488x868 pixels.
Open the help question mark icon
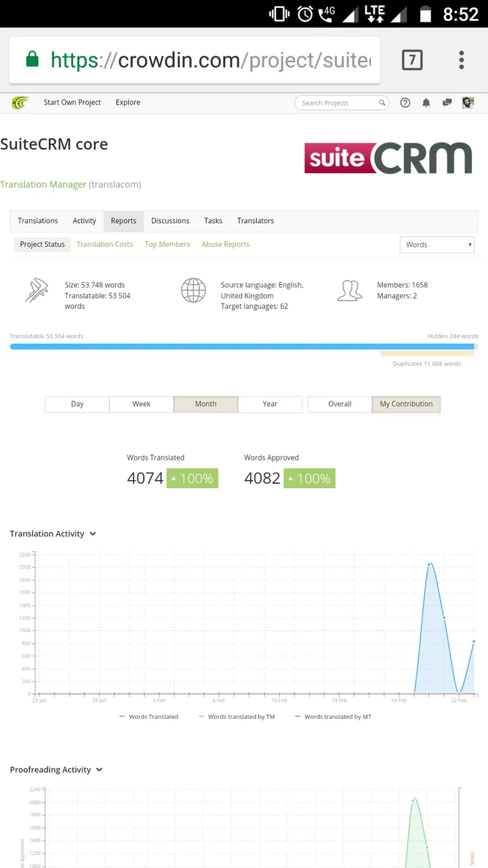[405, 103]
